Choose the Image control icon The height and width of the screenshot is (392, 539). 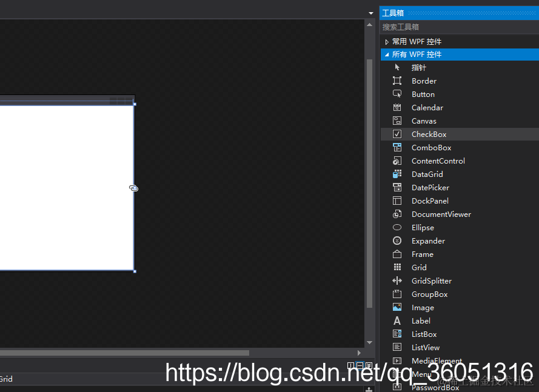[397, 307]
